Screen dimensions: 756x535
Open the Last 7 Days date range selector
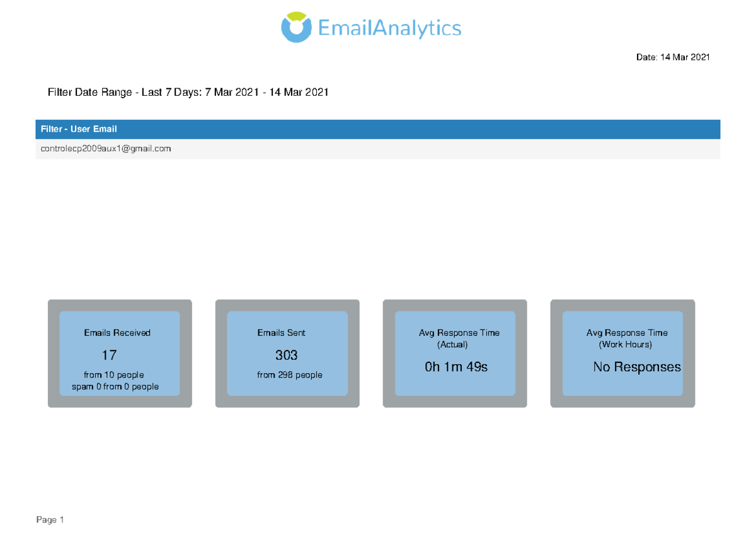tap(189, 92)
